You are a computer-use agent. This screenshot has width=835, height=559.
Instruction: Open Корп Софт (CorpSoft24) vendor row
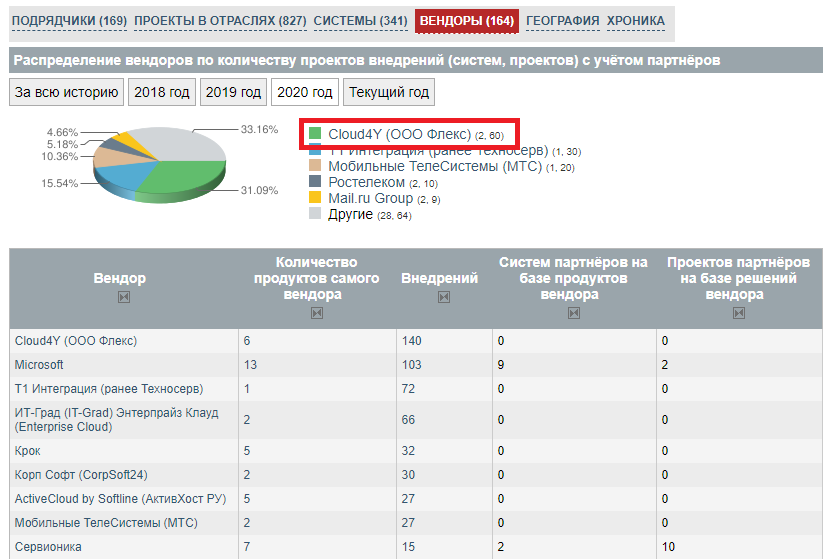tap(81, 474)
